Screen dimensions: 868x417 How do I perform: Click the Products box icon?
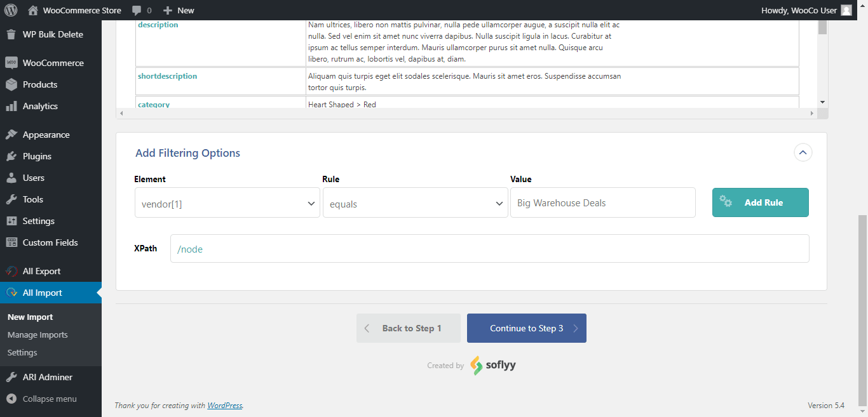click(11, 84)
